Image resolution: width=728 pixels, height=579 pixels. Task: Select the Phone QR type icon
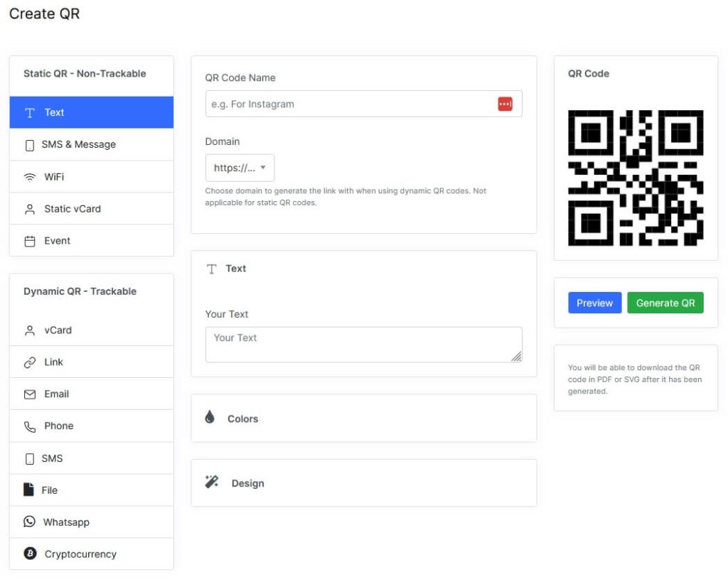coord(29,426)
